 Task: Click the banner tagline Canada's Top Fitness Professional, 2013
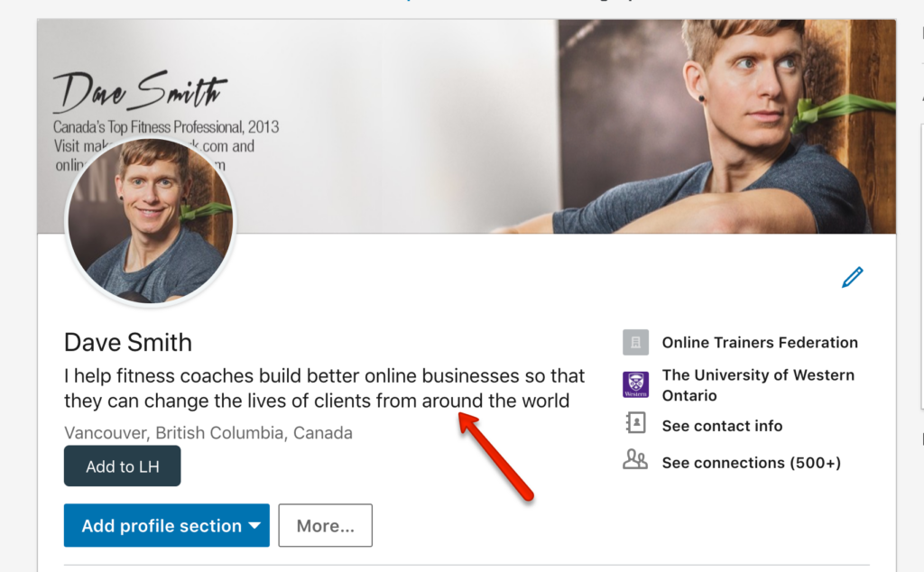pyautogui.click(x=166, y=126)
